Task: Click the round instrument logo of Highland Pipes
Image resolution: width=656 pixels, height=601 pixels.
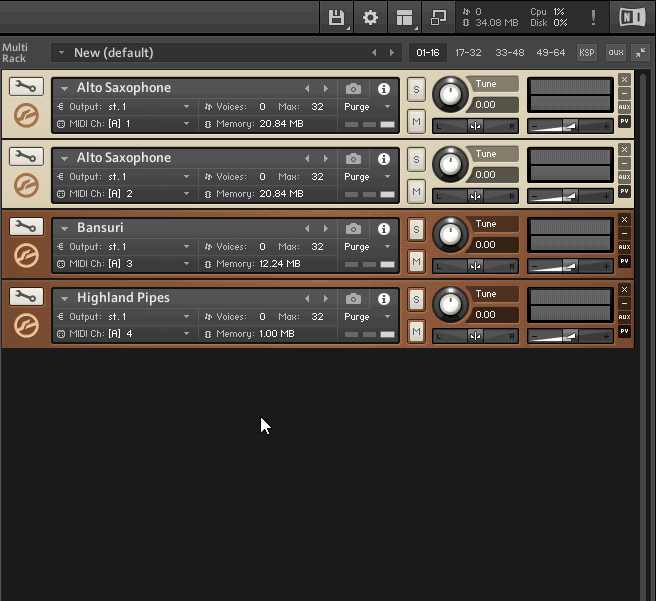Action: [26, 325]
